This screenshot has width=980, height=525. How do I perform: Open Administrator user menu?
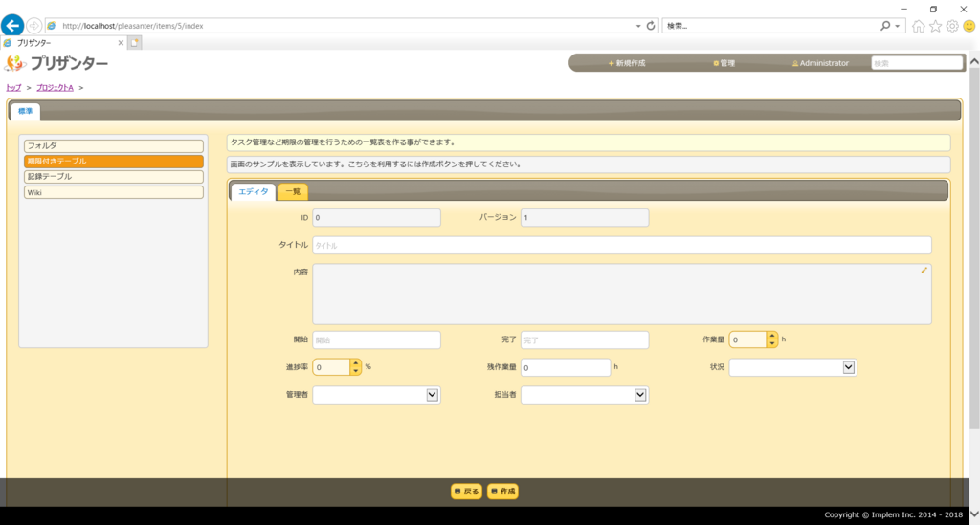[820, 63]
